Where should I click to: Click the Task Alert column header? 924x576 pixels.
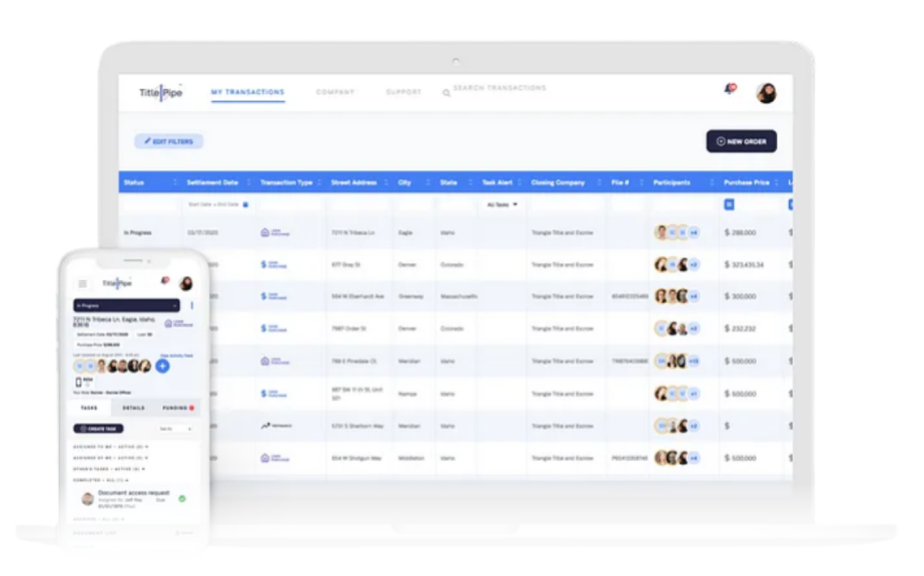(497, 183)
